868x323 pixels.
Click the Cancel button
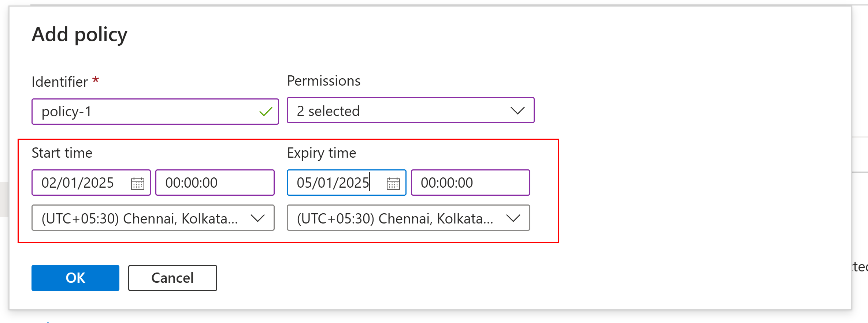tap(173, 278)
